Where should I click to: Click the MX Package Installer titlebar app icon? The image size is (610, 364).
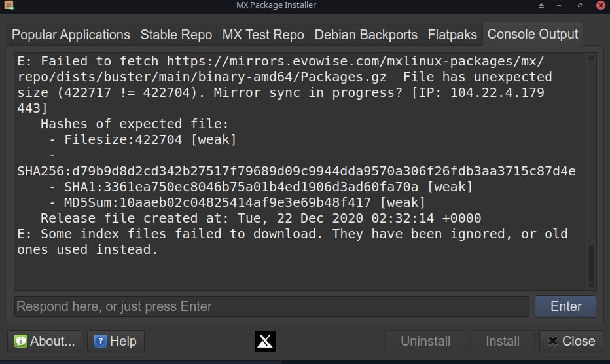click(9, 5)
